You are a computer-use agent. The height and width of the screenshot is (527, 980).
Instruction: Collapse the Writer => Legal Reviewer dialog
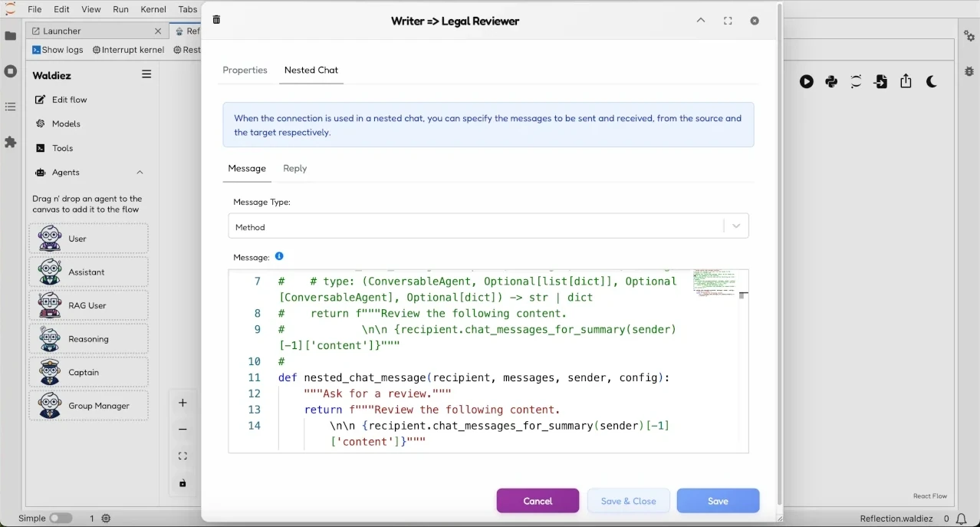click(700, 21)
